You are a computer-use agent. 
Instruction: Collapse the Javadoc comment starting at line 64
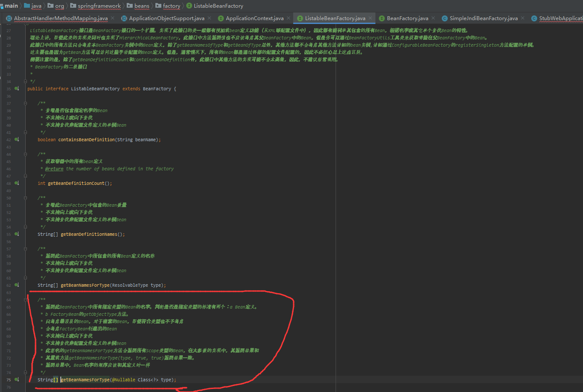click(26, 300)
